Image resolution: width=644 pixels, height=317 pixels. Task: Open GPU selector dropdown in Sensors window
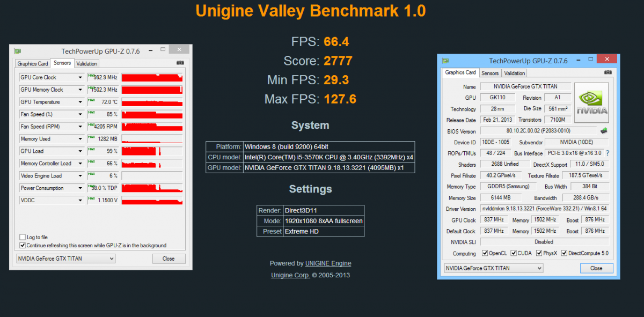point(65,259)
